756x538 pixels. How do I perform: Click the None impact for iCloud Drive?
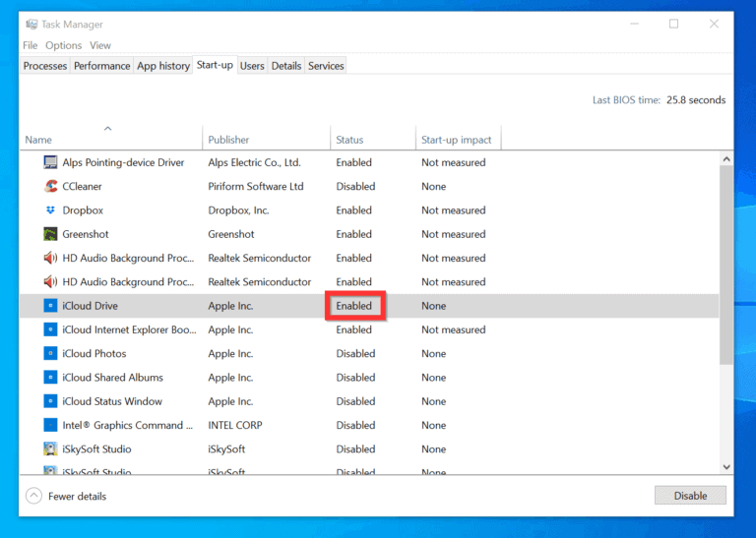pyautogui.click(x=433, y=306)
